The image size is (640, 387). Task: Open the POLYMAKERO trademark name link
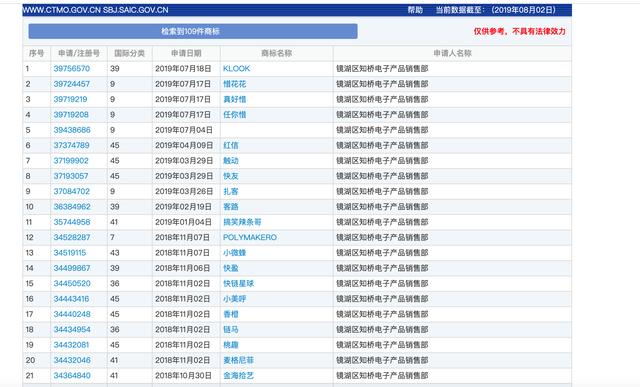(x=250, y=238)
